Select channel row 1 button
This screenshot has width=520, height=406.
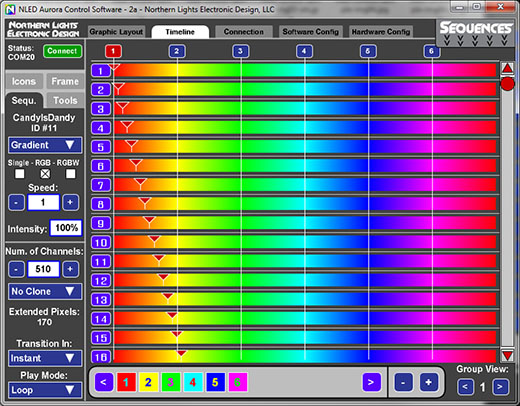[x=101, y=71]
